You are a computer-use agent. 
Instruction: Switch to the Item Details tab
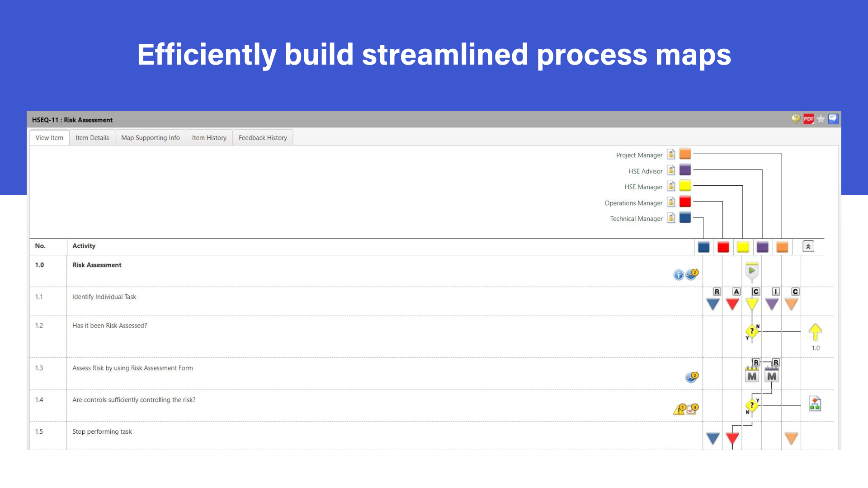pyautogui.click(x=92, y=138)
